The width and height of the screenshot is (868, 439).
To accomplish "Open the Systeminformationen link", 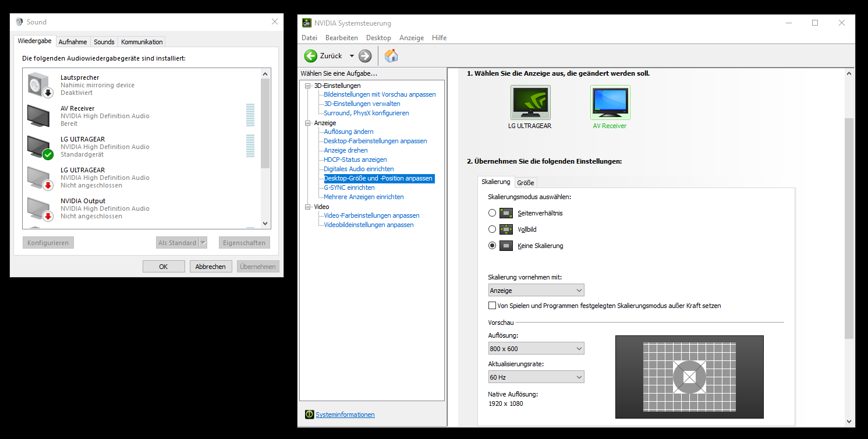I will pyautogui.click(x=345, y=415).
